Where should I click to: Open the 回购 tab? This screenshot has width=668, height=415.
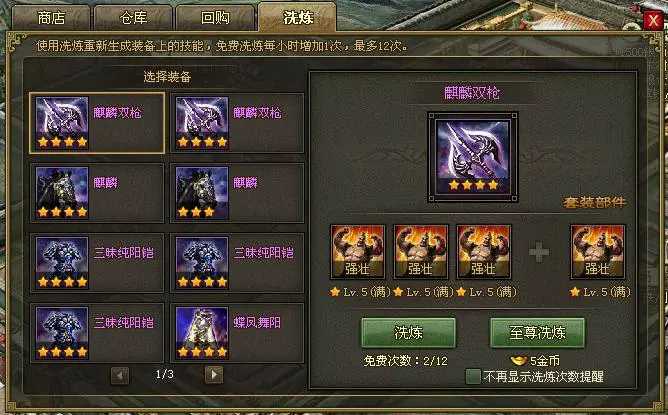(x=215, y=18)
